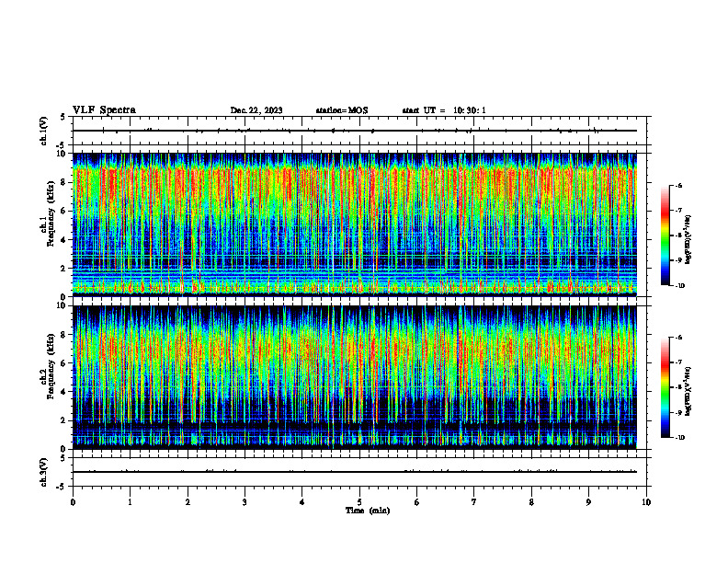
Task: Click the ch.1 color bar log(PSD) units label
Action: pyautogui.click(x=688, y=240)
